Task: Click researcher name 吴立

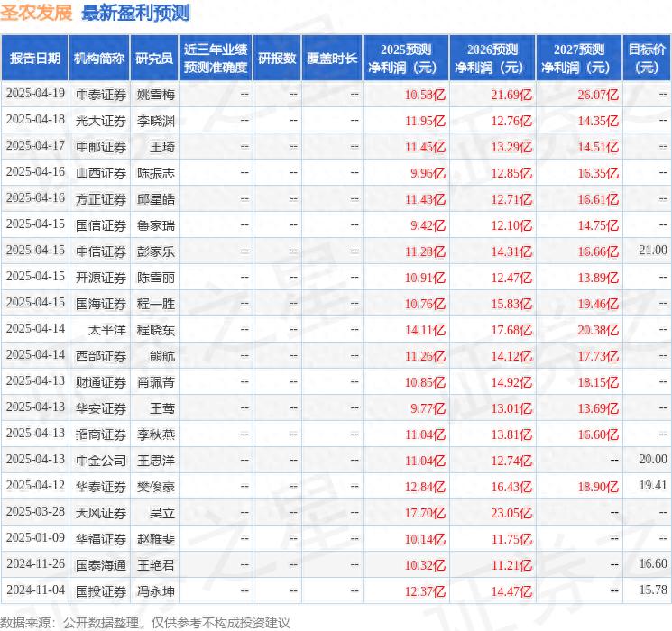Action: coord(162,513)
